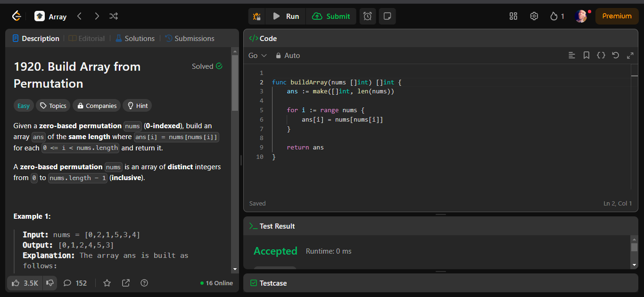Open the notes sticky icon

coord(387,16)
